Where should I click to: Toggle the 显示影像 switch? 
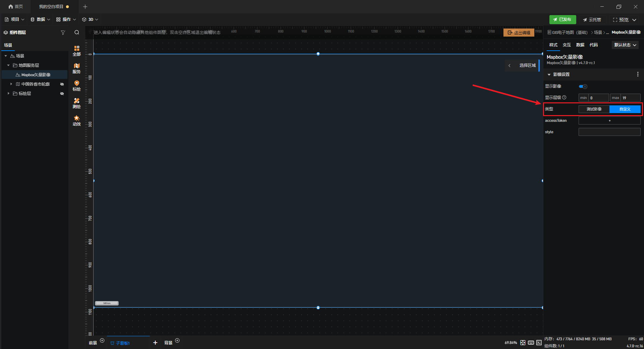[583, 87]
